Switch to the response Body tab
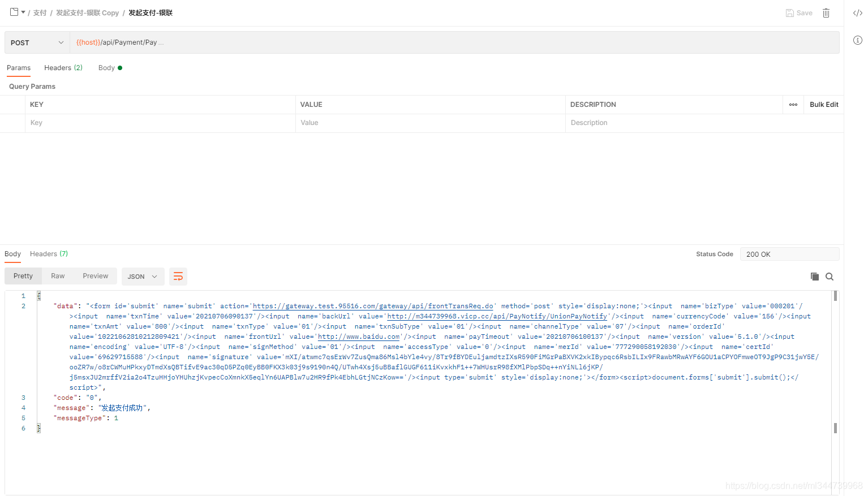This screenshot has height=496, width=868. tap(12, 254)
